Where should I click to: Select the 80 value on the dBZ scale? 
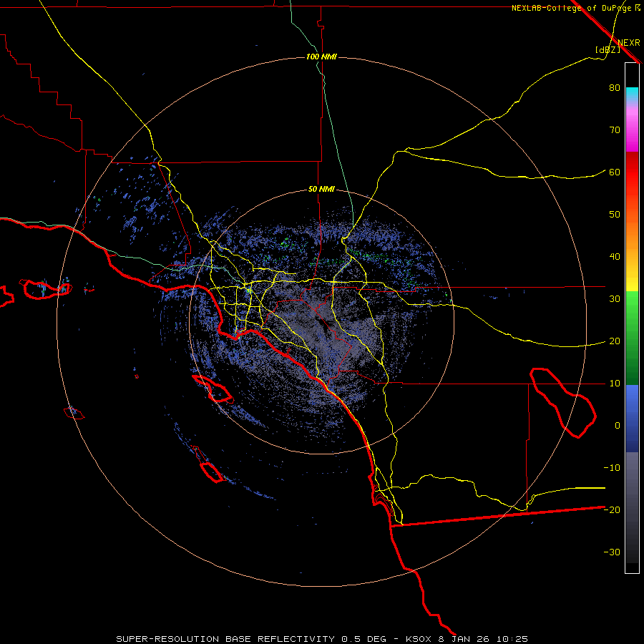(615, 88)
